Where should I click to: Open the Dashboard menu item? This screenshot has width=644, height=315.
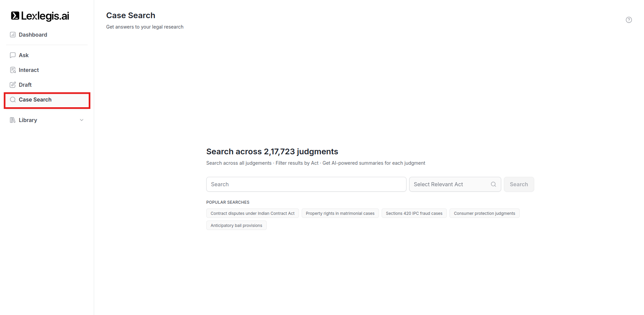(x=33, y=35)
